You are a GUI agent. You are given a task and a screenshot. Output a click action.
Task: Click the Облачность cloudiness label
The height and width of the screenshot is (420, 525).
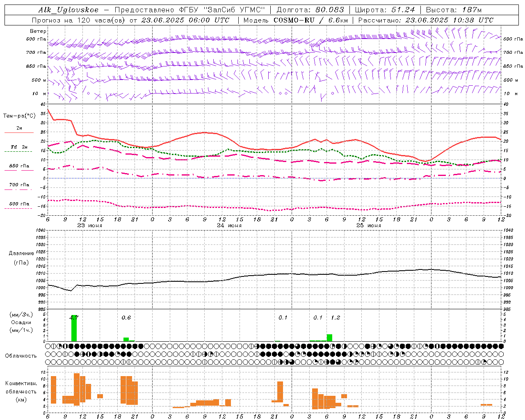(21, 356)
